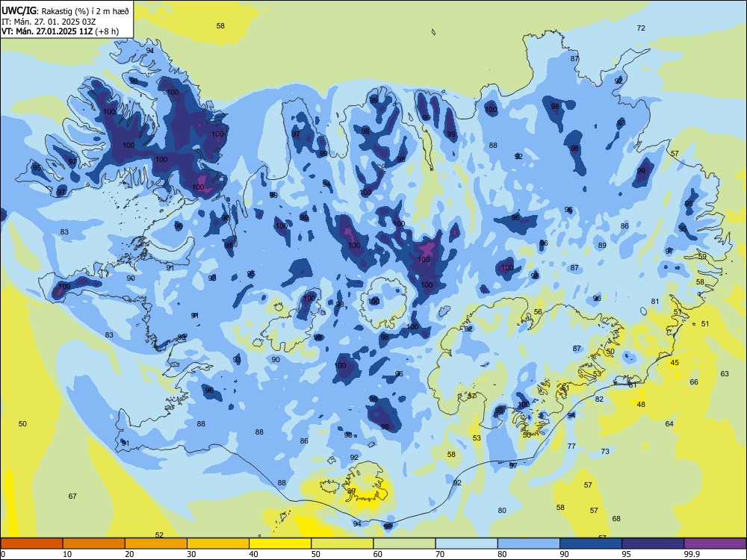Screen dimensions: 747x560
Task: Click the map value '73'
Action: tap(605, 452)
